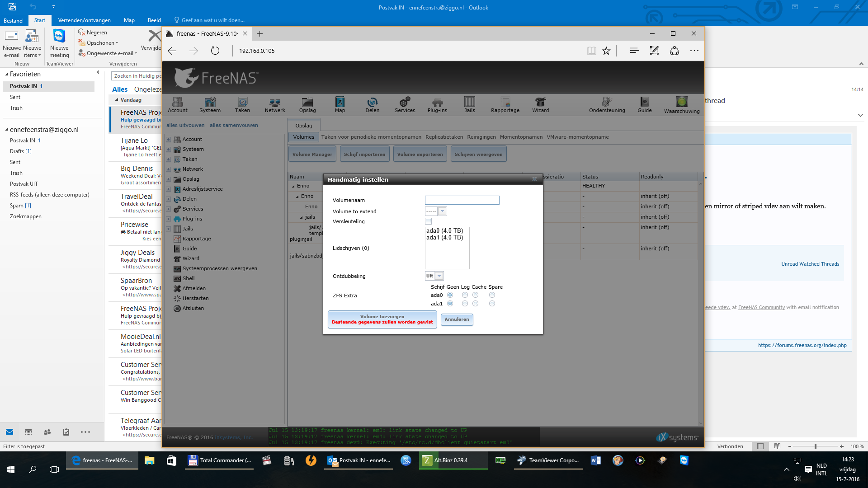Select Spare radio for ada1
Viewport: 868px width, 488px height.
(492, 304)
